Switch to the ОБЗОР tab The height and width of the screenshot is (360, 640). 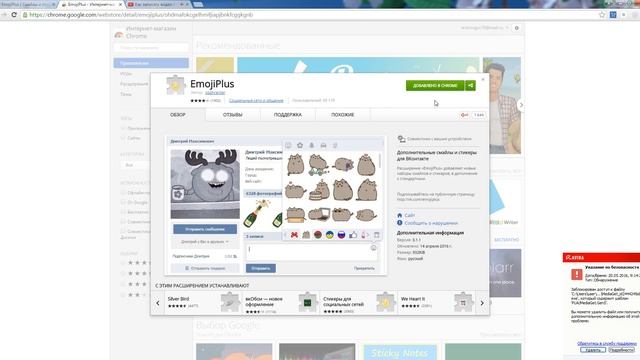pos(178,115)
